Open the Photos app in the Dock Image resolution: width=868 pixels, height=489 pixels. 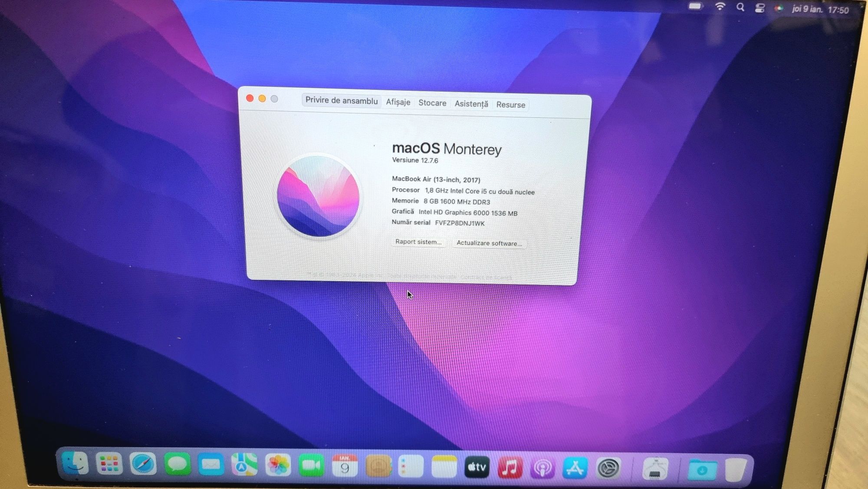(x=278, y=466)
